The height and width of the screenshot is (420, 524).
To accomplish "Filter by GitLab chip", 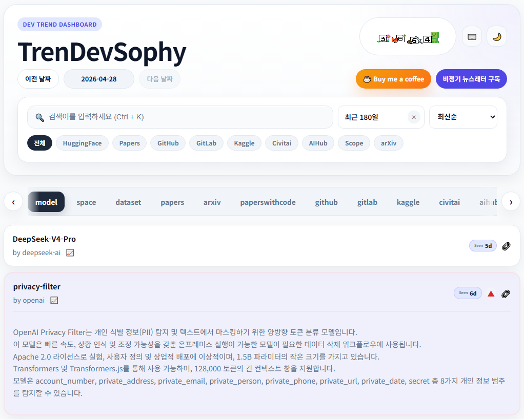I will click(206, 143).
